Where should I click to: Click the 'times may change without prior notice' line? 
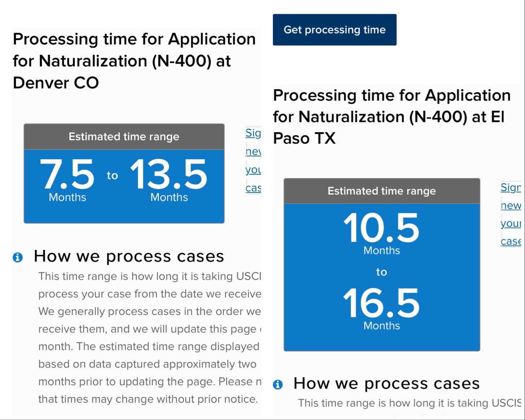[148, 399]
